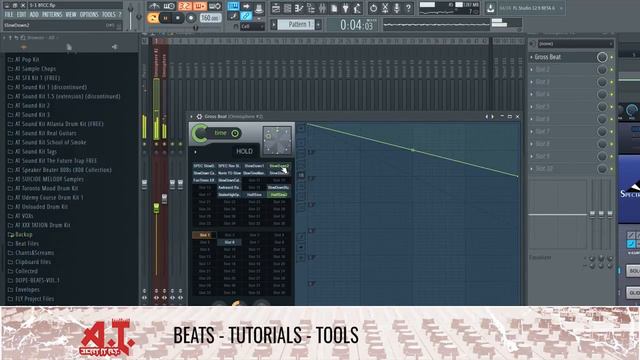
Task: Toggle the metronome icon in the toolbar
Action: [154, 6]
